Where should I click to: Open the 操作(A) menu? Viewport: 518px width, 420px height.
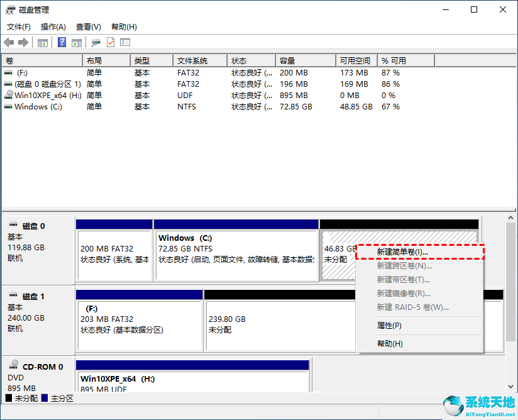click(x=53, y=27)
